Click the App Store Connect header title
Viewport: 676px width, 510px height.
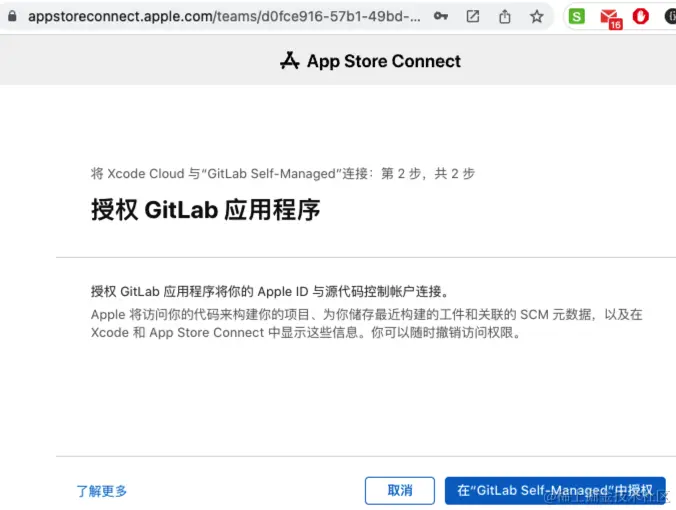pyautogui.click(x=384, y=61)
